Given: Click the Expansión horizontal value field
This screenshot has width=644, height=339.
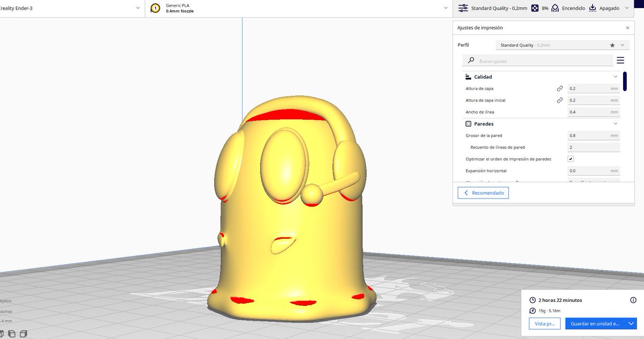Looking at the screenshot, I should point(594,171).
